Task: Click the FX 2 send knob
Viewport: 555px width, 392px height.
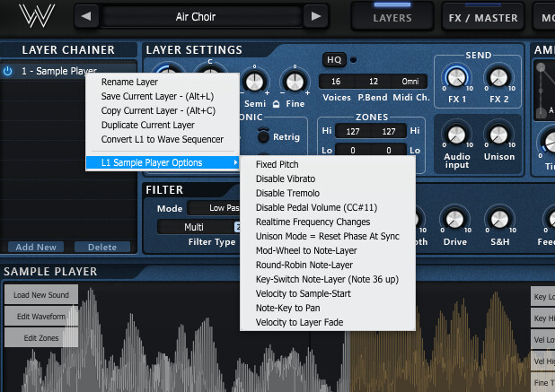Action: pyautogui.click(x=498, y=77)
